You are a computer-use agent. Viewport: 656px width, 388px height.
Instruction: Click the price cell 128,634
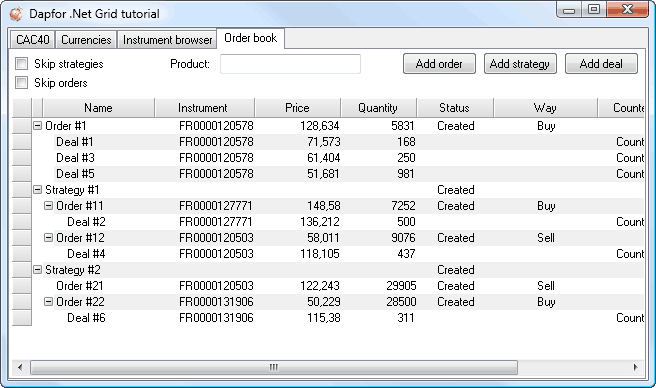click(x=320, y=126)
